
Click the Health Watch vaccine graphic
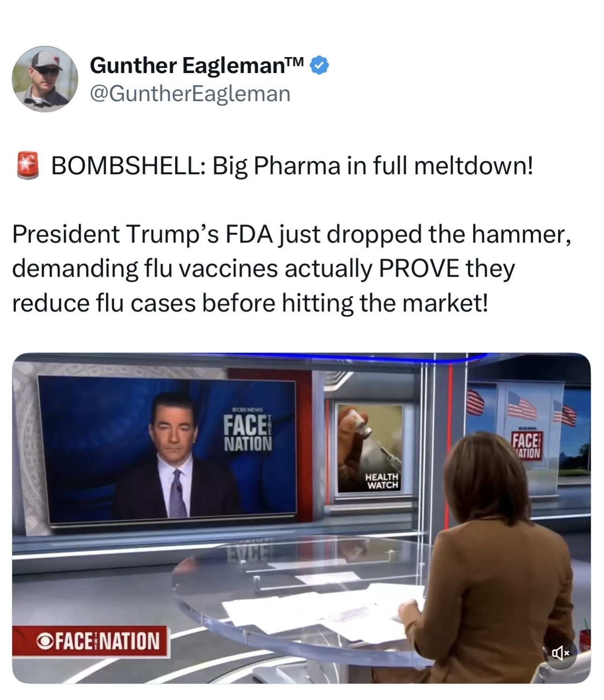tap(370, 449)
